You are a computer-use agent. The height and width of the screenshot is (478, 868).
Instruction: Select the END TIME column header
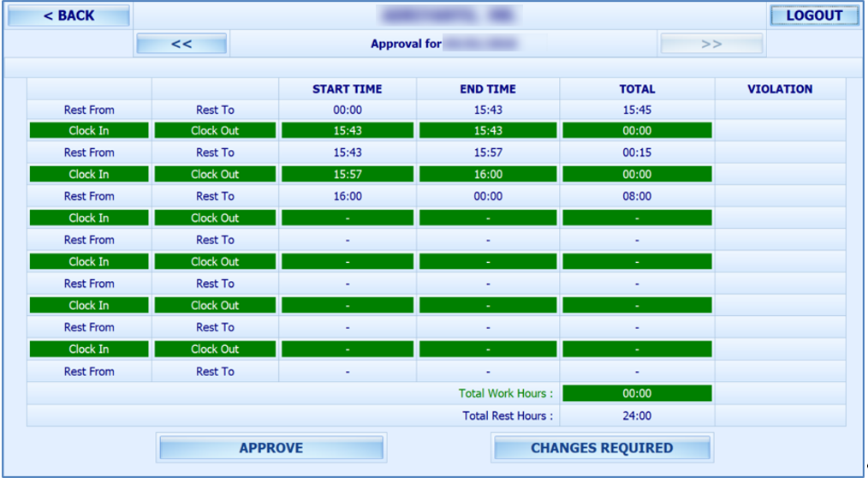(x=488, y=88)
